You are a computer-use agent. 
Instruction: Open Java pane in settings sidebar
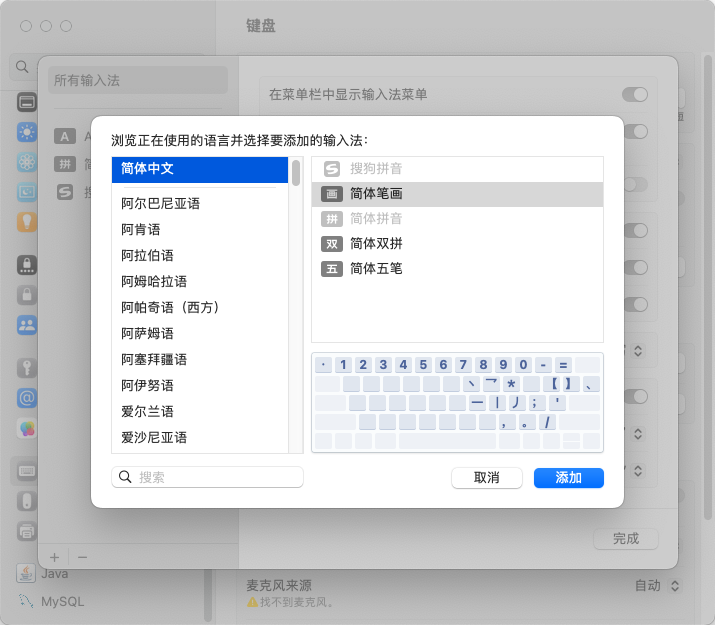click(43, 573)
